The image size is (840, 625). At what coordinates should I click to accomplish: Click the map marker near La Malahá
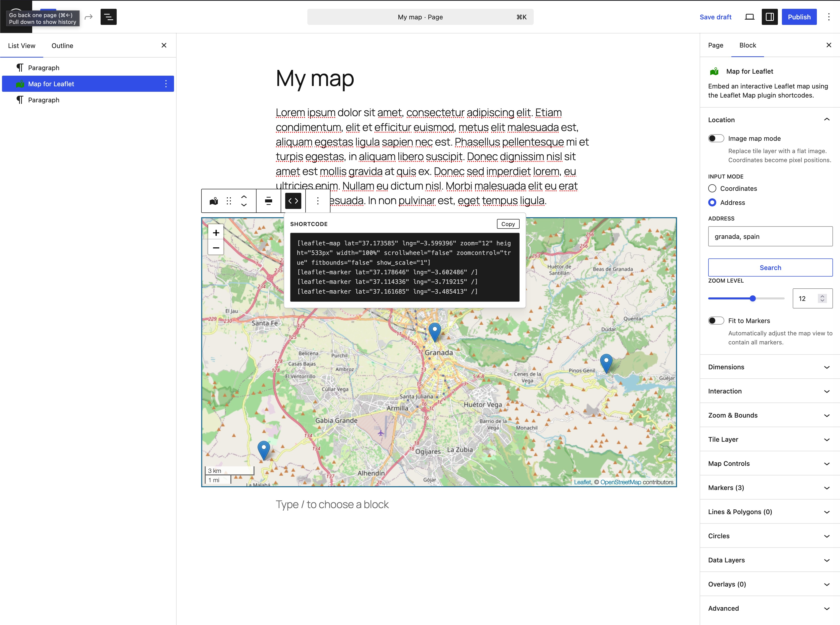pyautogui.click(x=264, y=450)
